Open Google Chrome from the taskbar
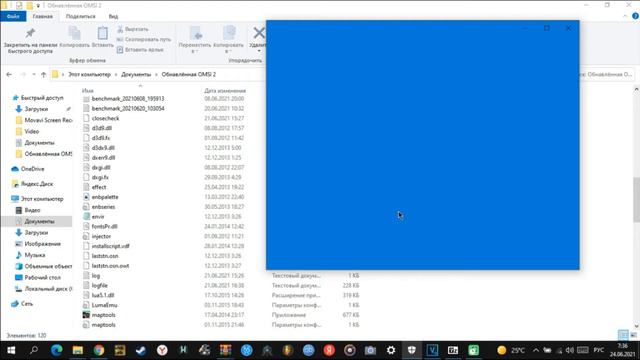Viewport: 640px width, 360px height. click(99, 350)
